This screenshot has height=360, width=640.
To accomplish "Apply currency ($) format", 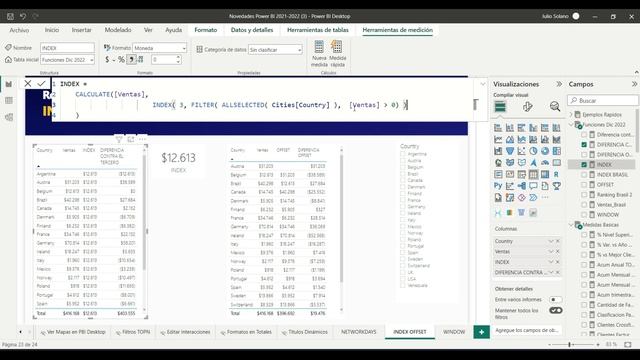I will [107, 60].
